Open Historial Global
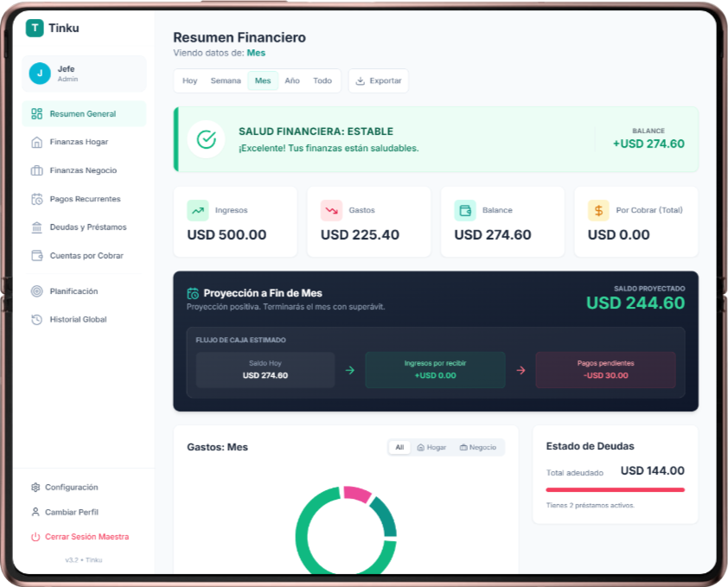The height and width of the screenshot is (587, 728). point(84,320)
